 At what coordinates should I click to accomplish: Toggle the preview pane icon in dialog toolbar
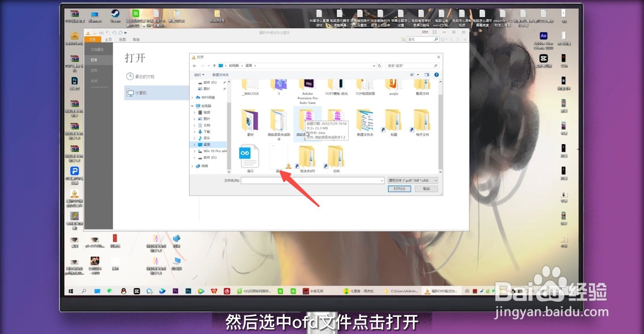427,75
